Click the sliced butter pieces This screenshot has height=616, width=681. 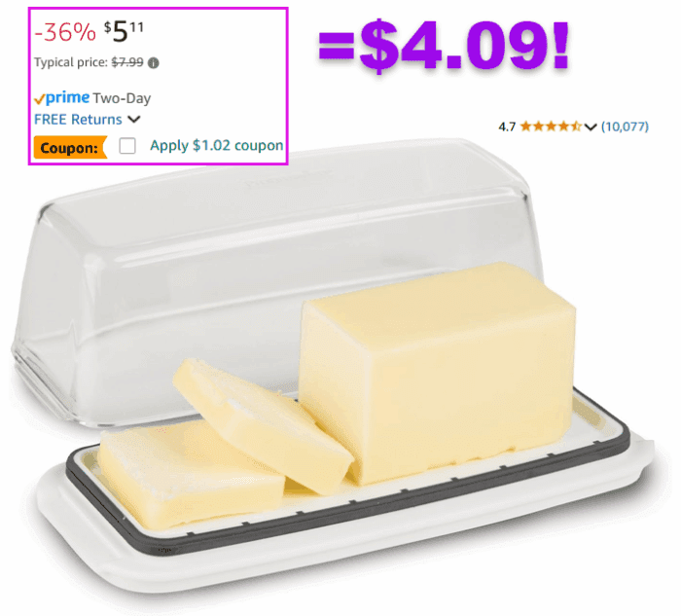click(x=226, y=448)
